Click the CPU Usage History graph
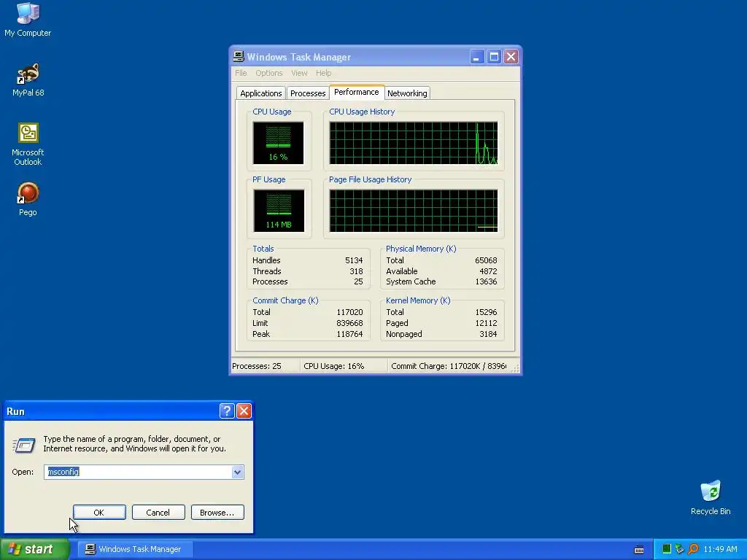The height and width of the screenshot is (560, 747). [x=414, y=143]
